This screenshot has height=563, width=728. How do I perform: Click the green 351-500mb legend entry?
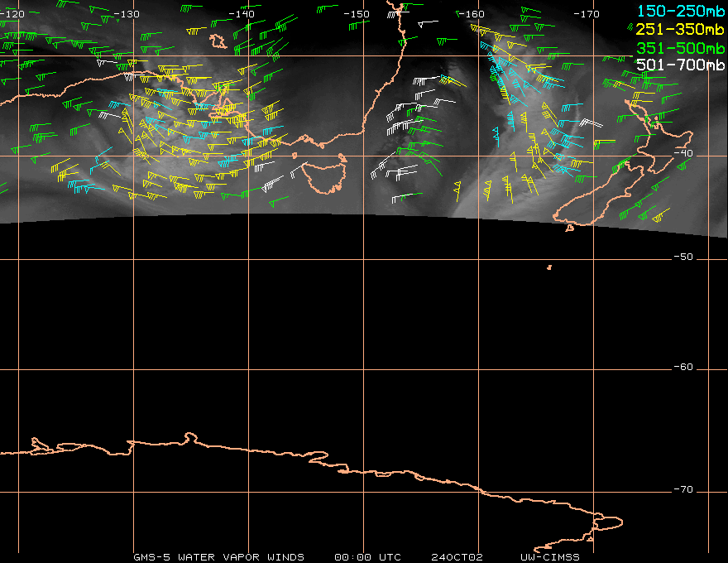coord(678,47)
